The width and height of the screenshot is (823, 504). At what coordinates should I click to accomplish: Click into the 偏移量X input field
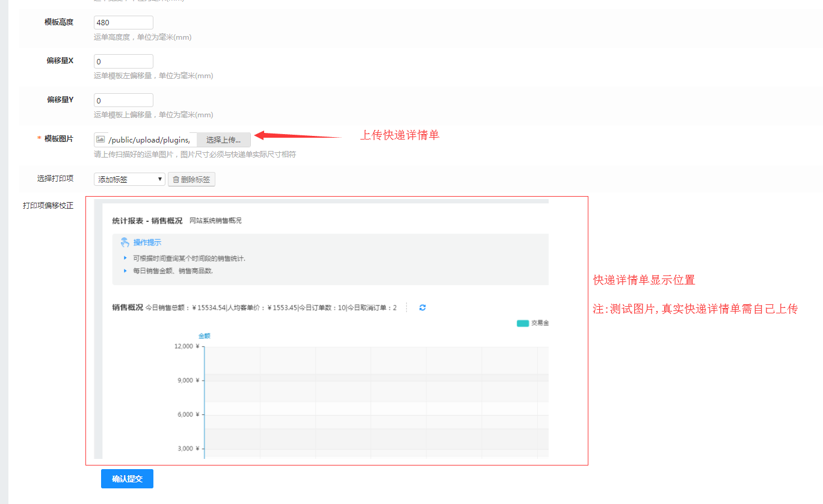point(123,61)
